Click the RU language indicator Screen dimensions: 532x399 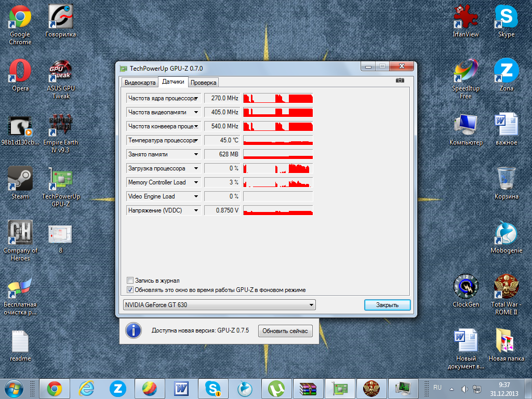437,388
